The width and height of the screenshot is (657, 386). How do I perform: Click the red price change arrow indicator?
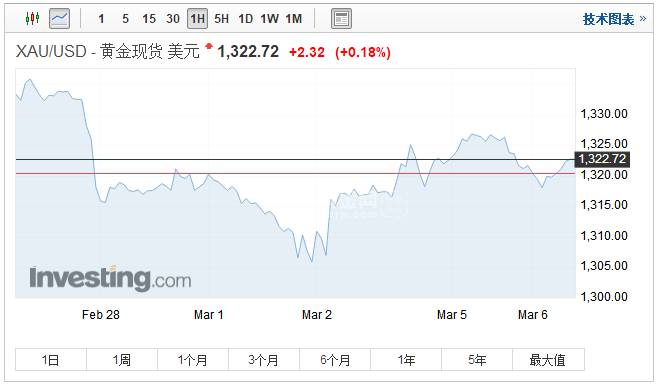[209, 46]
